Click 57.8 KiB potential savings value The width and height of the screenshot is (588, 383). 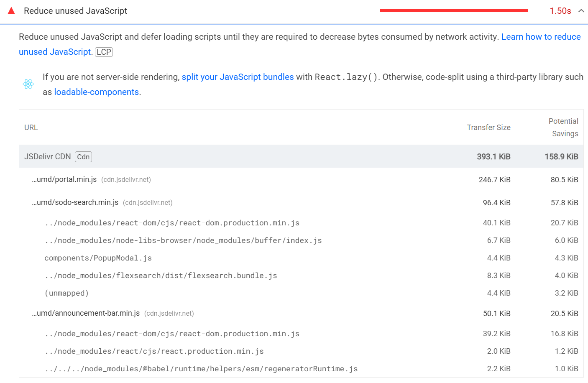click(x=564, y=203)
